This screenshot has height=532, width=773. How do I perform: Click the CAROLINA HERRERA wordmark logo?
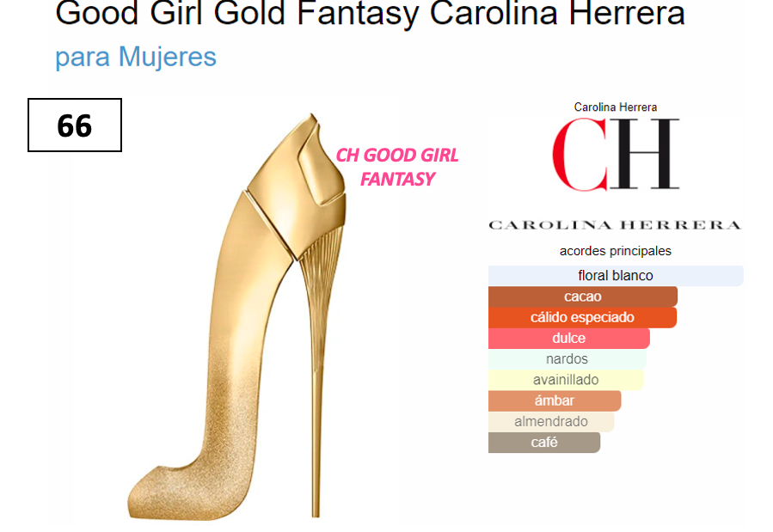(x=616, y=225)
